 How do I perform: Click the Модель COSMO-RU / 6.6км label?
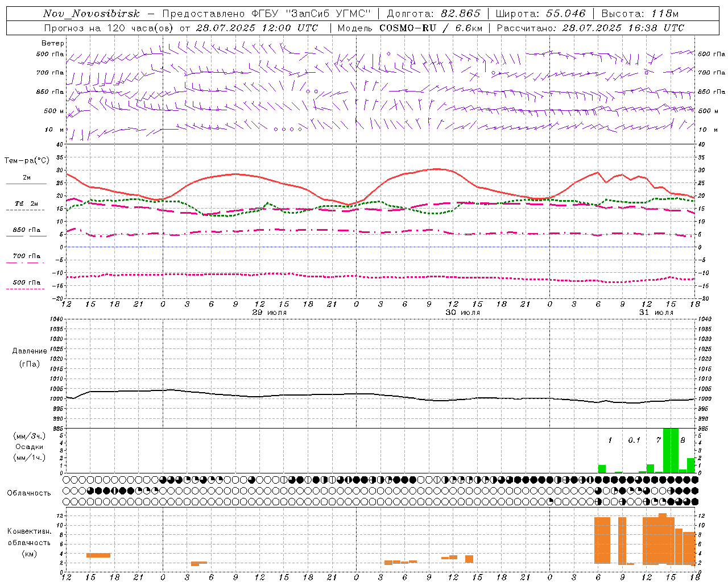(410, 28)
